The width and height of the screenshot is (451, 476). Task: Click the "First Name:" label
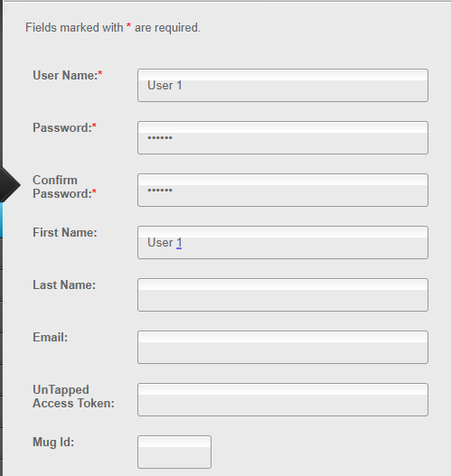[65, 232]
